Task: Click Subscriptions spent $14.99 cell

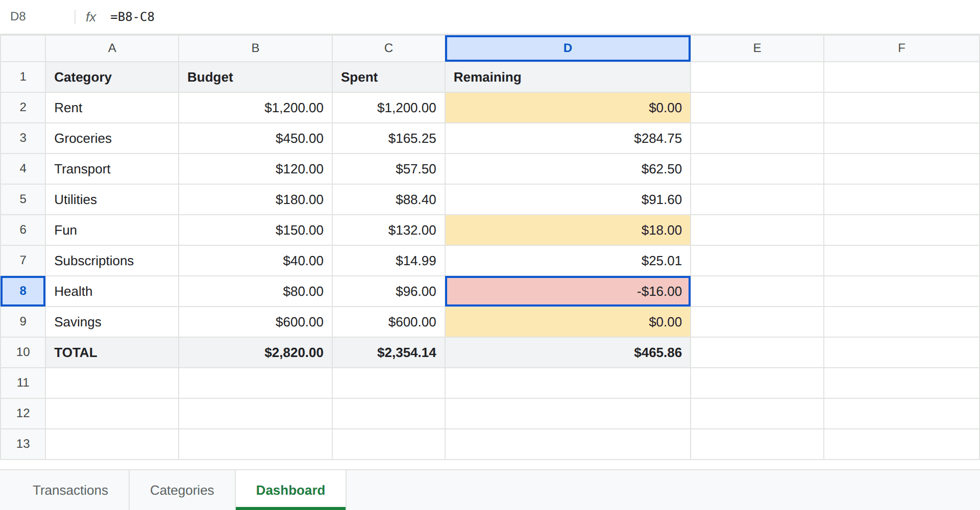Action: click(389, 261)
